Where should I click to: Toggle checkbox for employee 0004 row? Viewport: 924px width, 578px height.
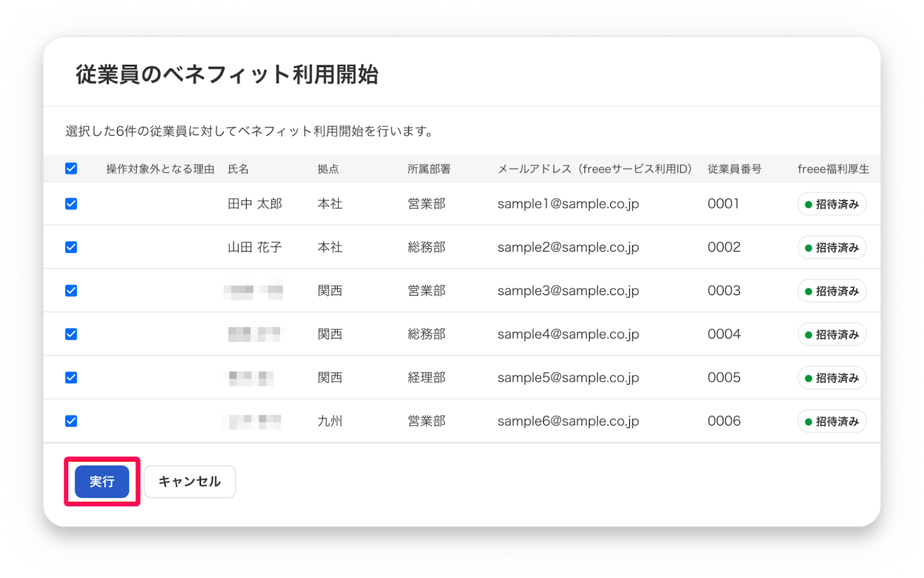(x=71, y=334)
